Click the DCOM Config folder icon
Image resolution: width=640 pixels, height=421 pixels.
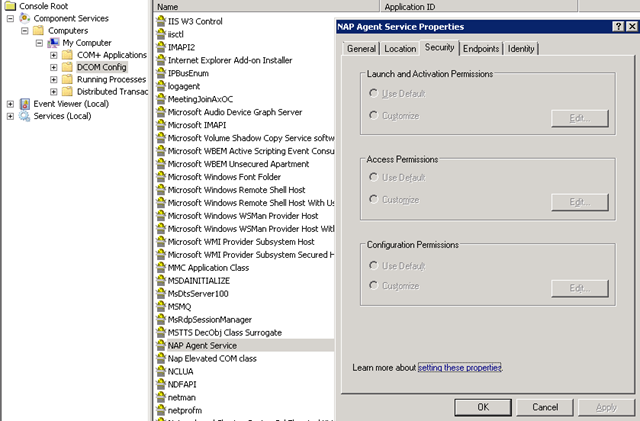click(x=67, y=67)
